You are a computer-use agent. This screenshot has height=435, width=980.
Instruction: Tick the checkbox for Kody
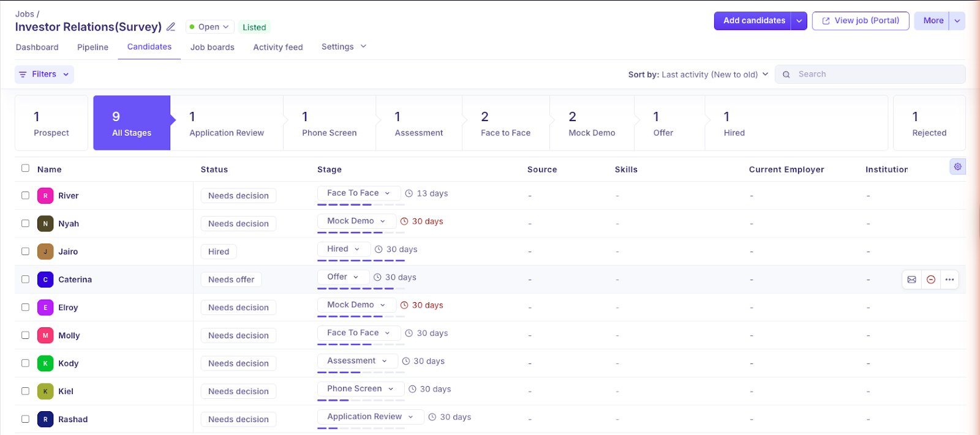pos(25,363)
